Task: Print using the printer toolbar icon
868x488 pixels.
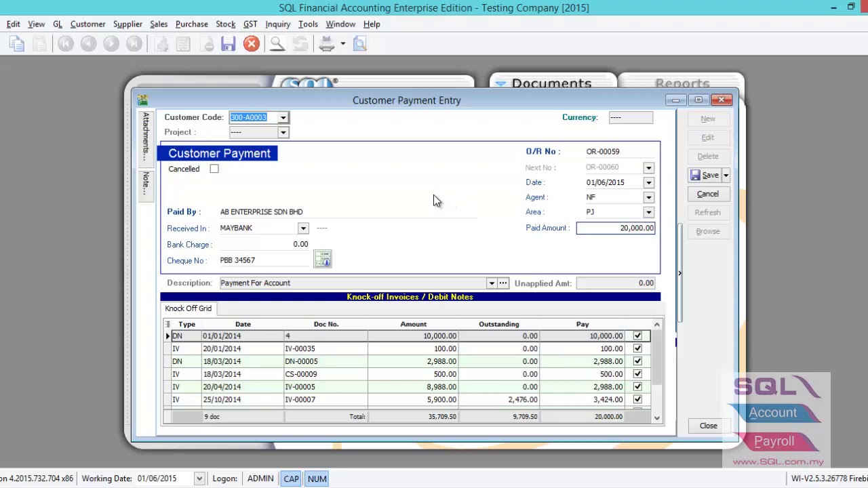Action: point(327,44)
